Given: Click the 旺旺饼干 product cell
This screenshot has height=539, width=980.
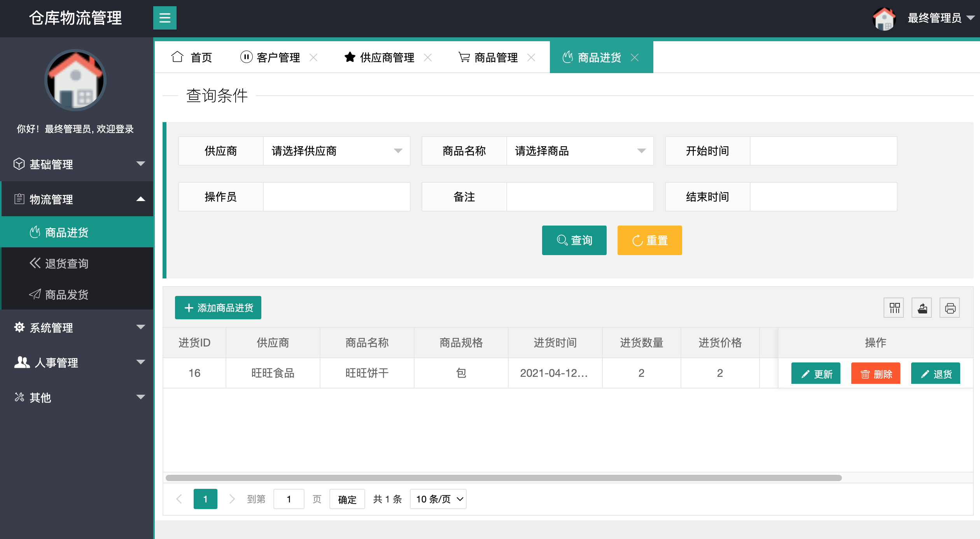Looking at the screenshot, I should 367,373.
